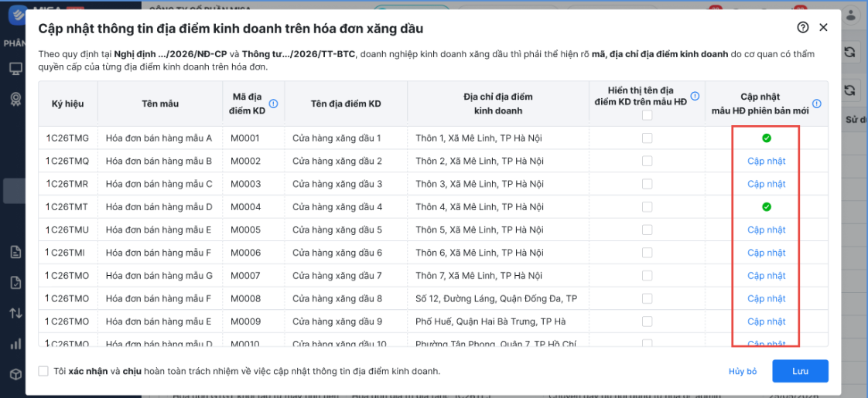Open the award ribbon icon in sidebar
Screen dimensions: 868x398
pos(16,99)
